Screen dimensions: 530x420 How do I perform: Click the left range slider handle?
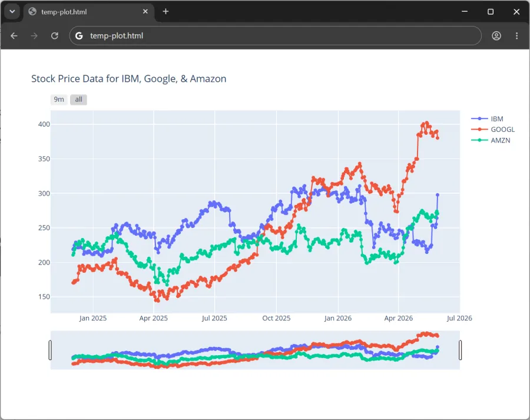51,350
